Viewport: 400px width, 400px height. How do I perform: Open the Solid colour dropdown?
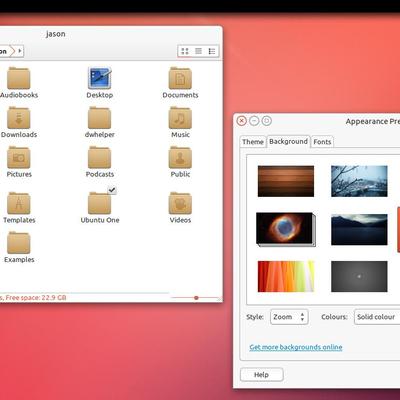click(x=377, y=317)
